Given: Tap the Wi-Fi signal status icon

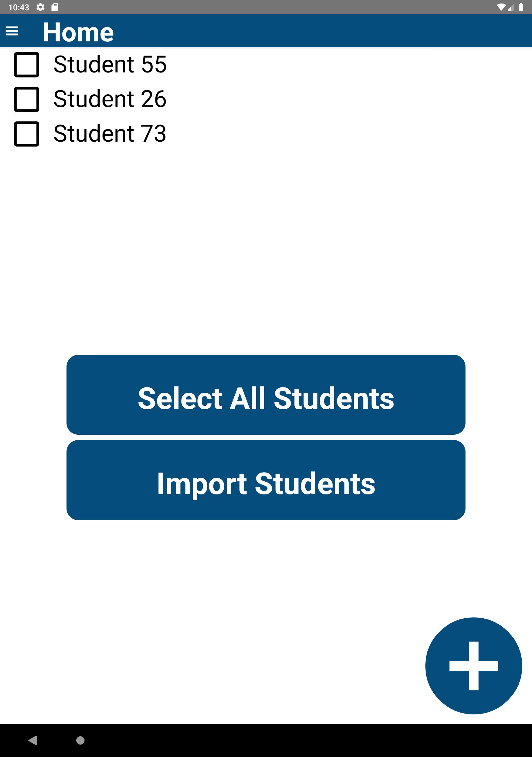Looking at the screenshot, I should click(501, 7).
